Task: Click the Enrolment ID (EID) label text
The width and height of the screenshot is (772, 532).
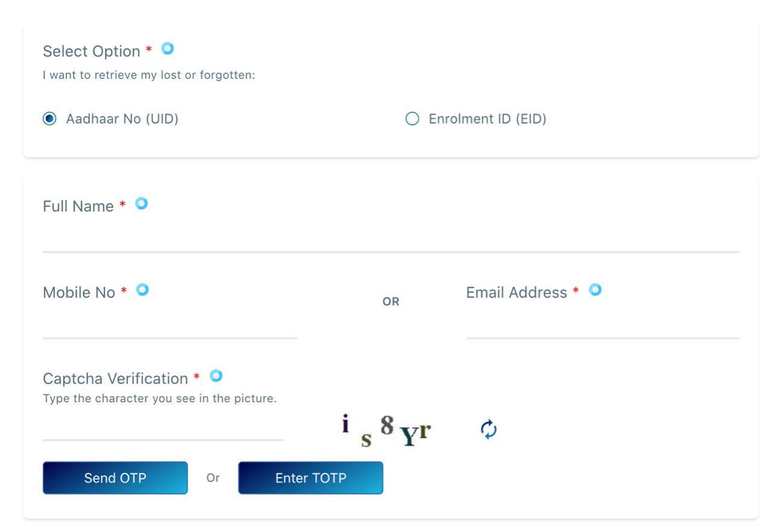Action: coord(487,119)
